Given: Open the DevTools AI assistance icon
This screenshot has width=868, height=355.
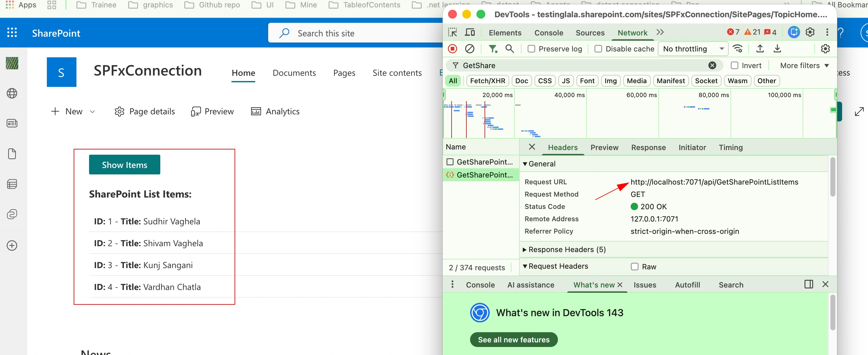Looking at the screenshot, I should [x=794, y=32].
